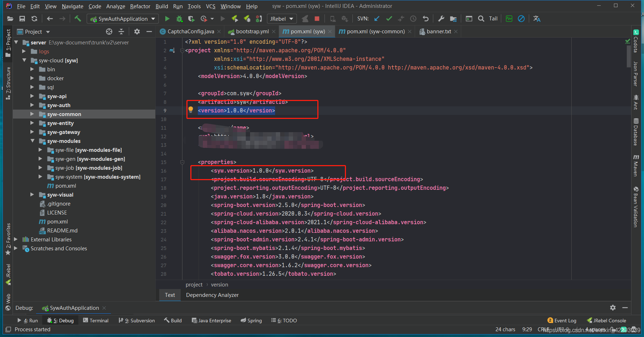This screenshot has width=644, height=337.
Task: Collapse all in the Project panel toolbar
Action: (121, 32)
